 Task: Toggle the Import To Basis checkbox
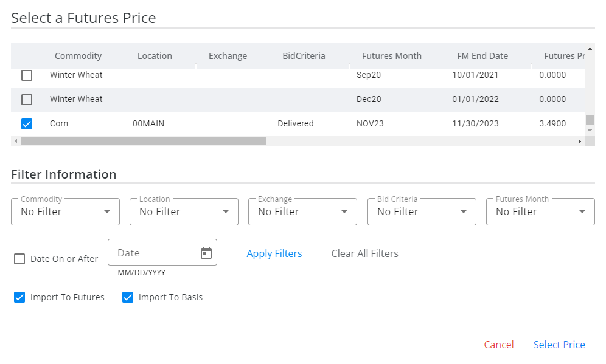pos(128,297)
